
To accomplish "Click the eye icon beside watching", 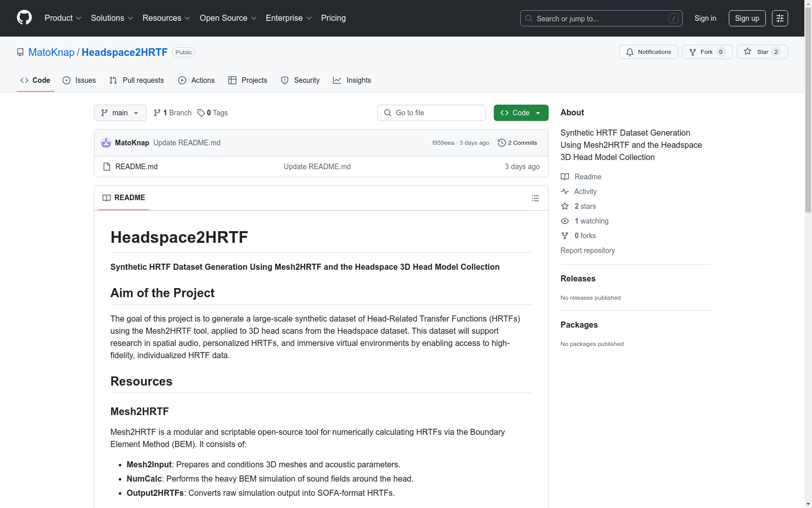I will 565,221.
